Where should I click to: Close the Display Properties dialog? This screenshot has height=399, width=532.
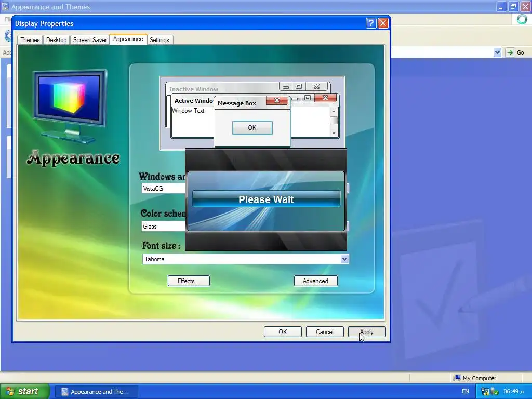pos(383,23)
